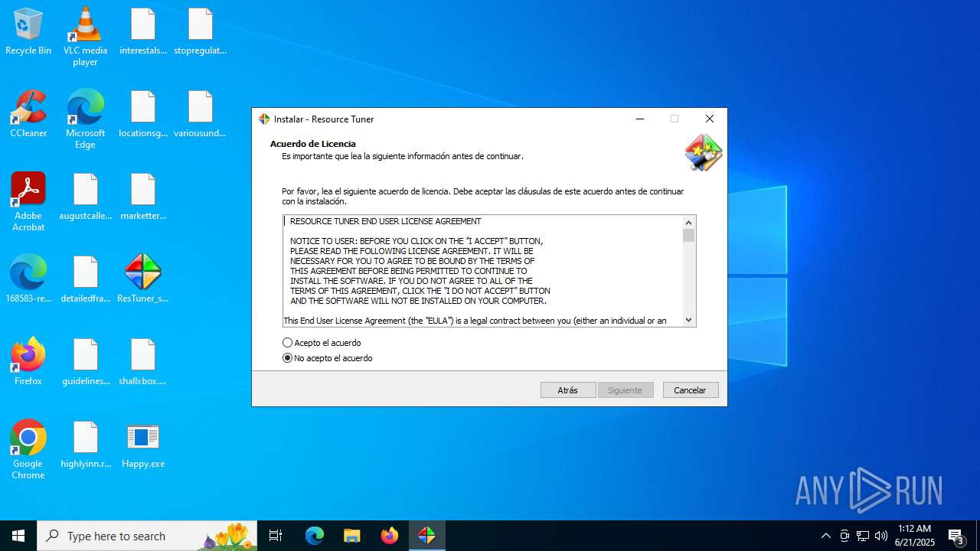
Task: Click the Resource Tuner logo in header
Action: tap(704, 152)
